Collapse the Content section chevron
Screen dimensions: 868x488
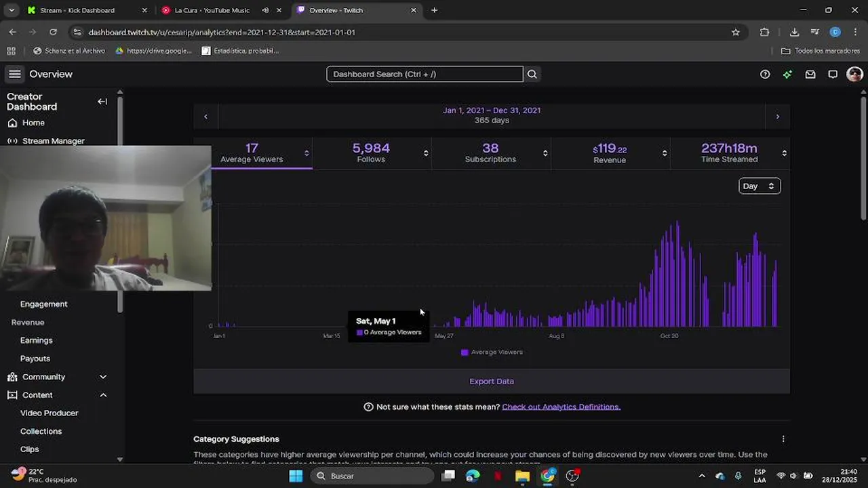[103, 395]
